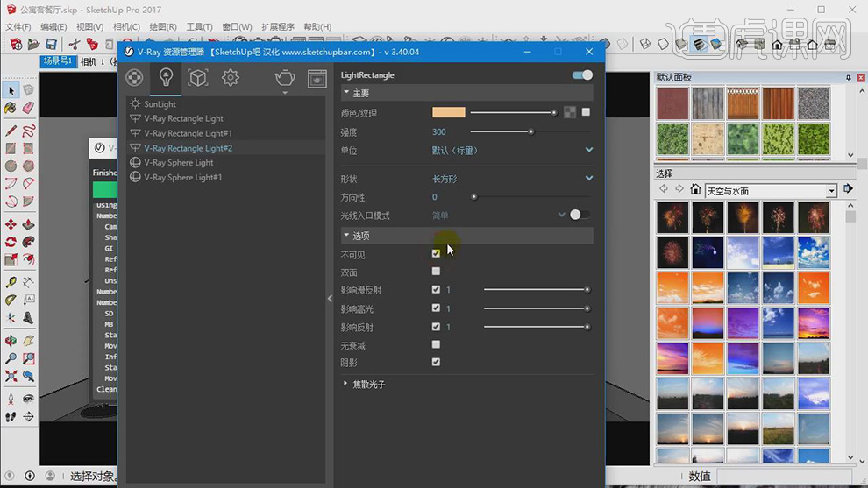Start render with the teapot icon

[x=285, y=78]
